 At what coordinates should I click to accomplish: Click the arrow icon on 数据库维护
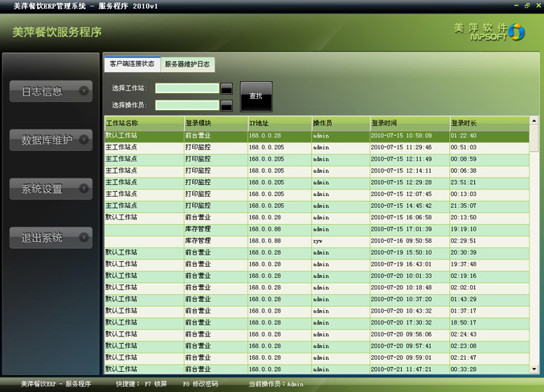[x=84, y=140]
